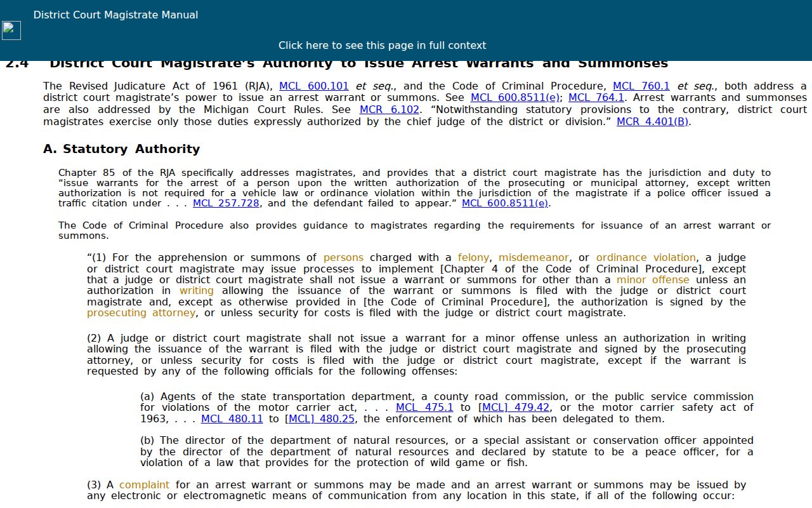Click the highlighted term 'felony'
This screenshot has width=812, height=508.
[x=473, y=258]
